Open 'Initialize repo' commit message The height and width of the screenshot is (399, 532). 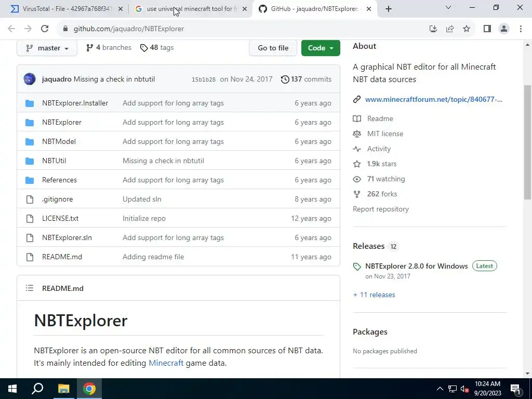(x=144, y=219)
